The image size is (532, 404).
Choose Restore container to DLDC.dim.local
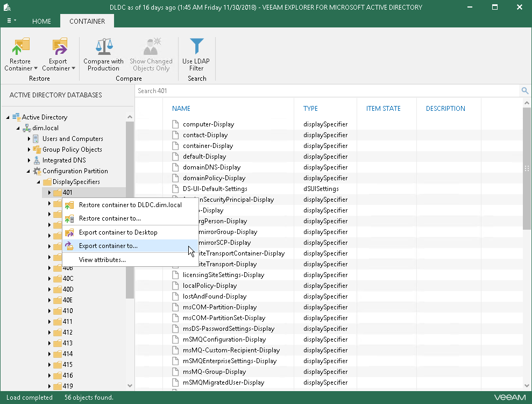tap(130, 205)
